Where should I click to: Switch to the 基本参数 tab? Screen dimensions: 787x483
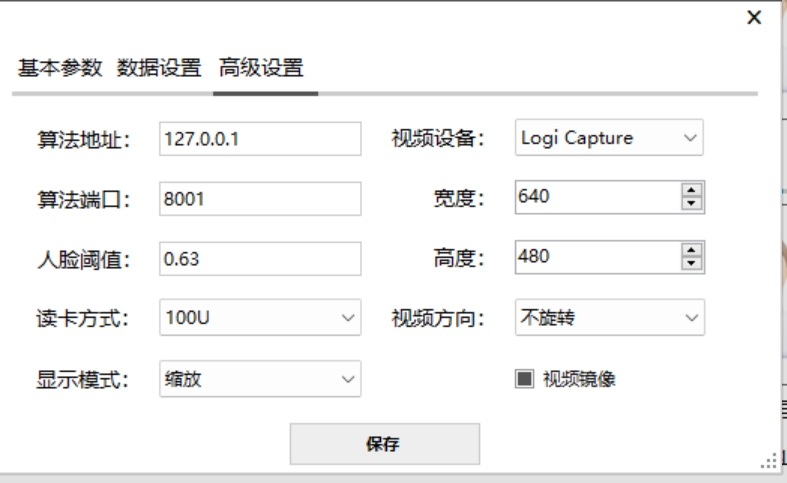point(60,69)
